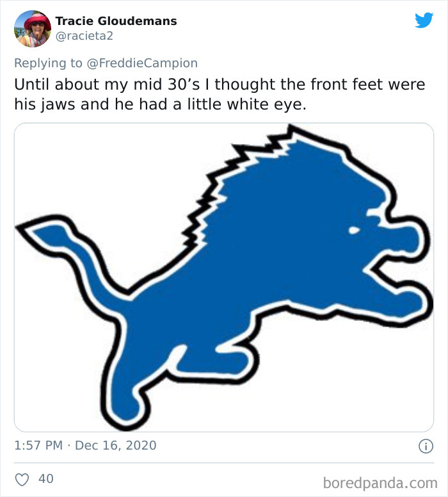Click the tweet's first text line

click(x=220, y=85)
